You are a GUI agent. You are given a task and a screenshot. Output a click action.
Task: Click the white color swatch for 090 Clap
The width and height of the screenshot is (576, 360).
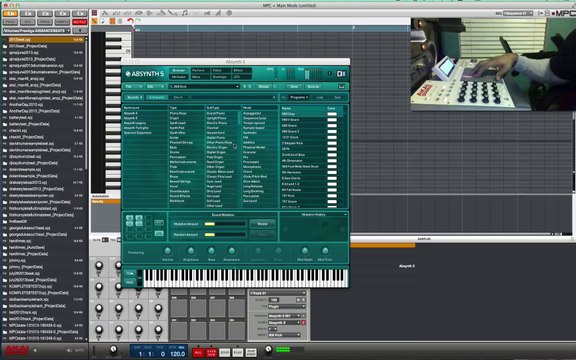click(332, 114)
